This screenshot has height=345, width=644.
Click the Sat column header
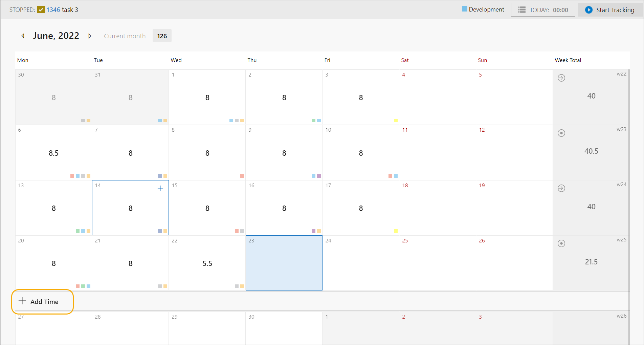pyautogui.click(x=405, y=60)
